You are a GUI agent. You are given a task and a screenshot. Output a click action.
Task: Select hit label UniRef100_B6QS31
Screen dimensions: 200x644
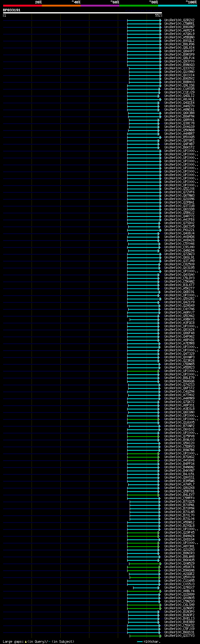pos(179,632)
